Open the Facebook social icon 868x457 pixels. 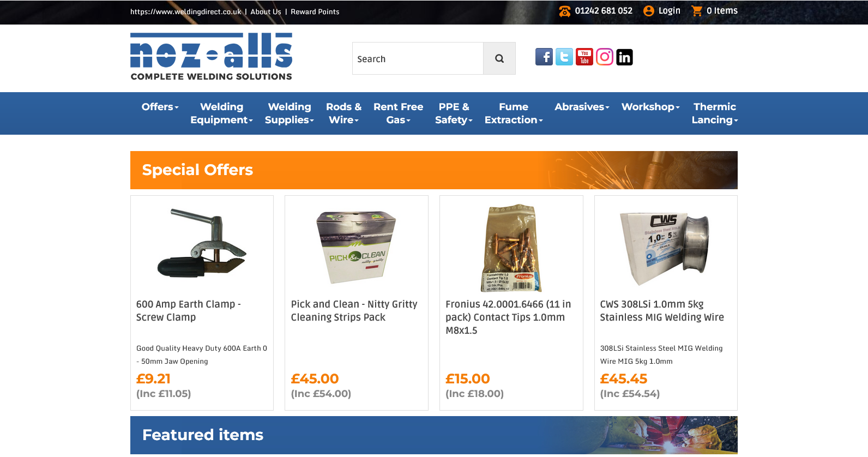(544, 57)
